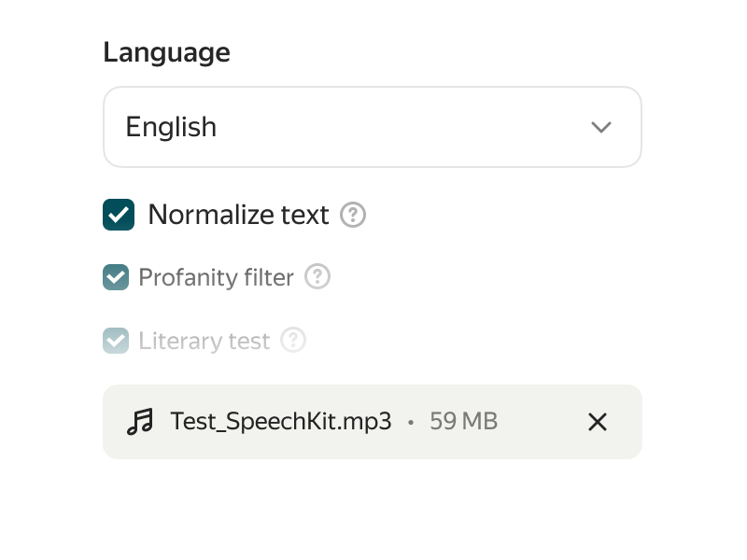The image size is (747, 560).
Task: Click the blank white panel area below the file
Action: pyautogui.click(x=372, y=487)
